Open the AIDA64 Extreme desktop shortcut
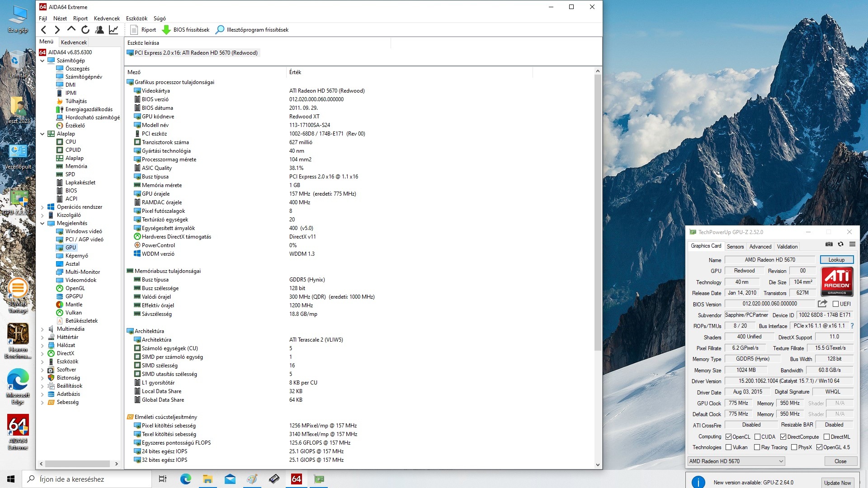The image size is (868, 488). [18, 432]
